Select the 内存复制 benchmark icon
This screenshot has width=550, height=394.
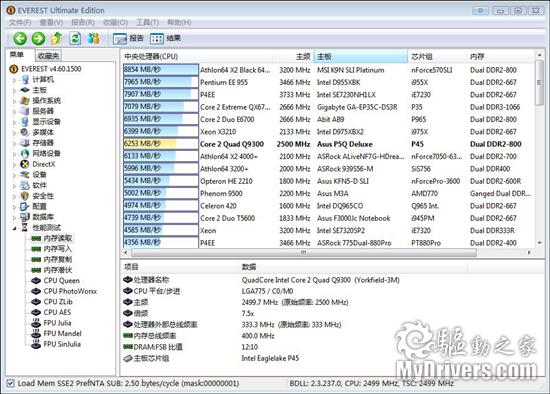point(36,260)
